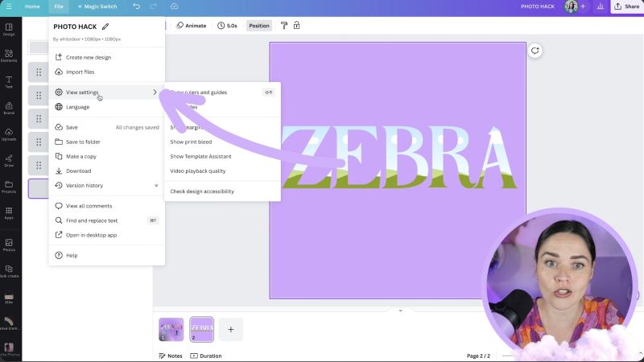Open Help from File menu
This screenshot has height=362, width=644.
pos(107,255)
